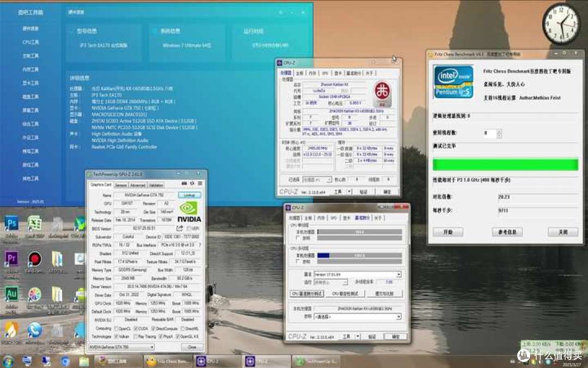This screenshot has height=368, width=588.
Task: Click Lookup button in GPU-Z
Action: [189, 195]
